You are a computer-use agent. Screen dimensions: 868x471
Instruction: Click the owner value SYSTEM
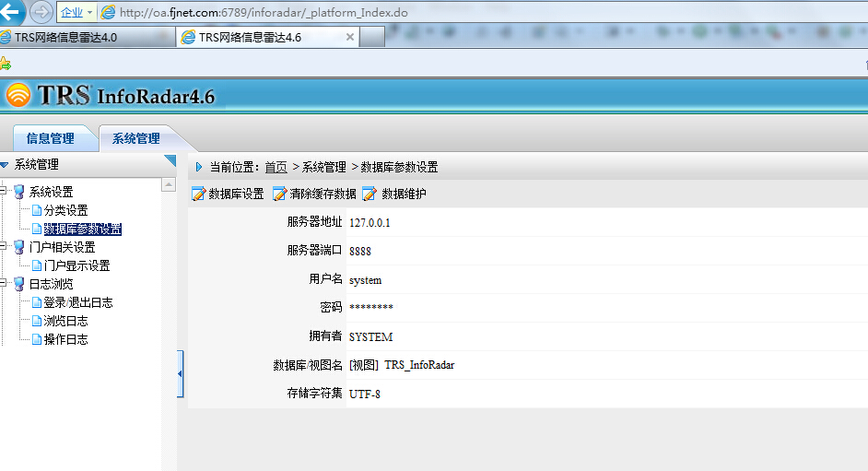tap(371, 337)
